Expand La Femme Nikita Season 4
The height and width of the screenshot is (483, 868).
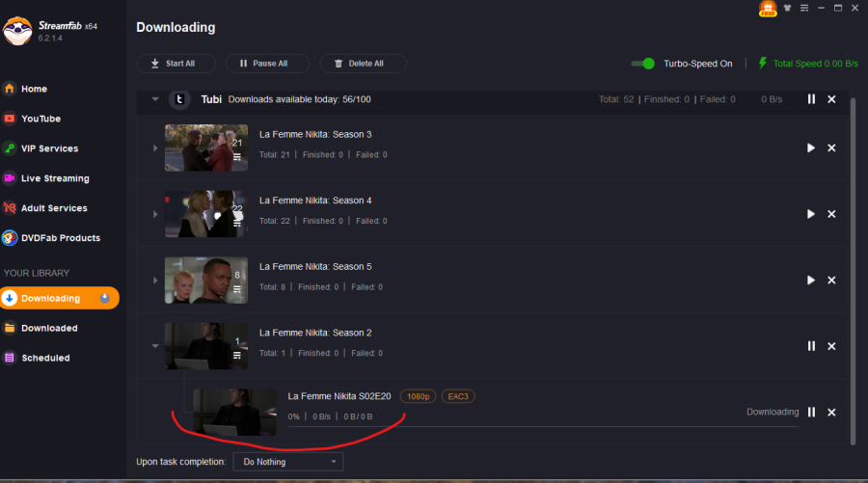[155, 214]
